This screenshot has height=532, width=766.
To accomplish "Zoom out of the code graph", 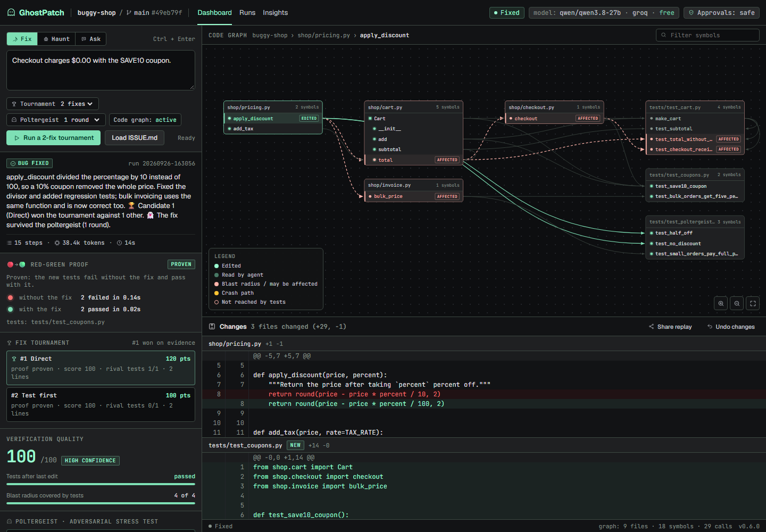I will [x=737, y=303].
